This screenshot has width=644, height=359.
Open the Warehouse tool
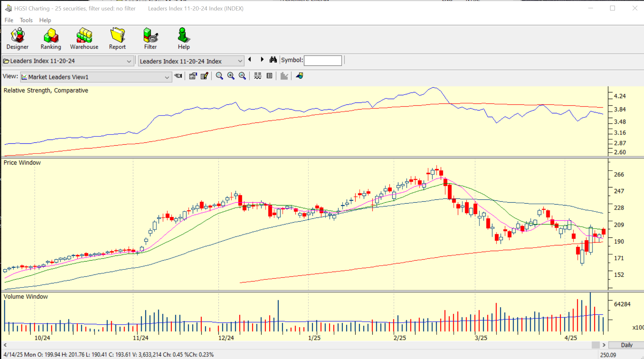[84, 39]
